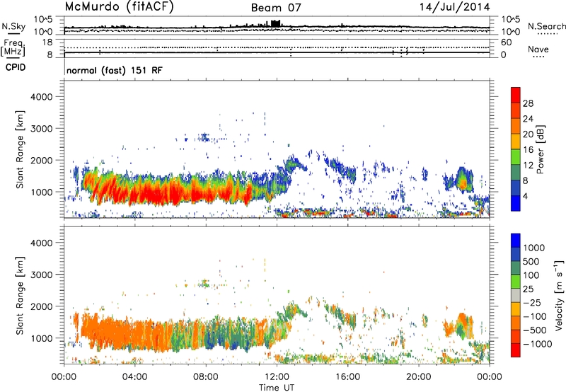Click the "25" tick on the Velocity color bar
The height and width of the screenshot is (392, 566).
tap(528, 289)
